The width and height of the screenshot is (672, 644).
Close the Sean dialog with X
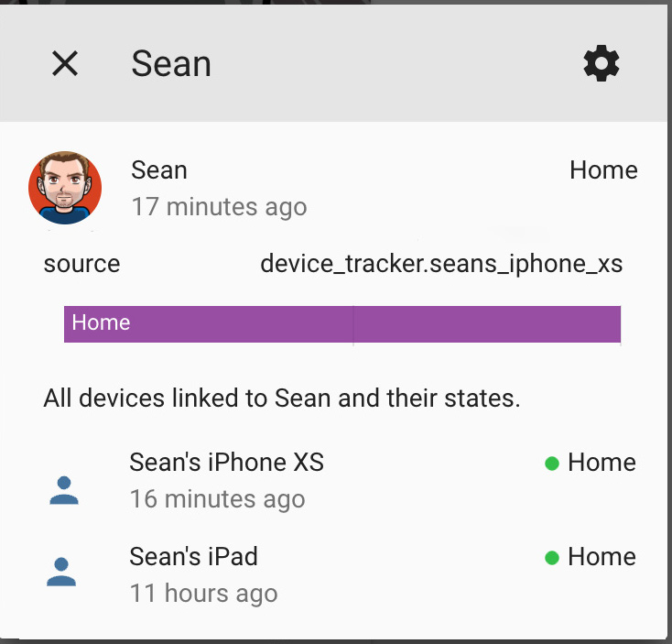pyautogui.click(x=65, y=63)
